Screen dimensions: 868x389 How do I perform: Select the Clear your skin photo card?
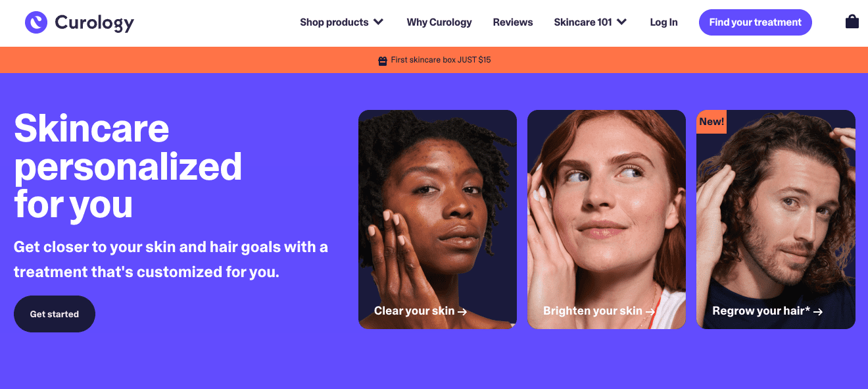click(437, 211)
